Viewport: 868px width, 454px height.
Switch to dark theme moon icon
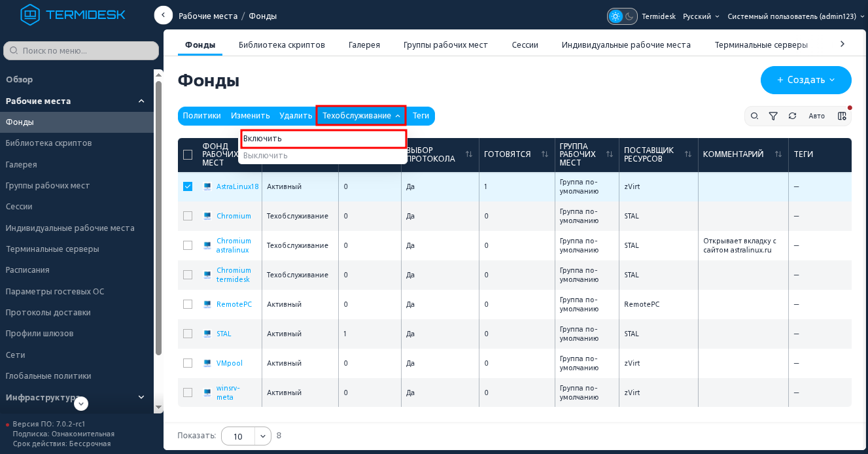point(629,16)
